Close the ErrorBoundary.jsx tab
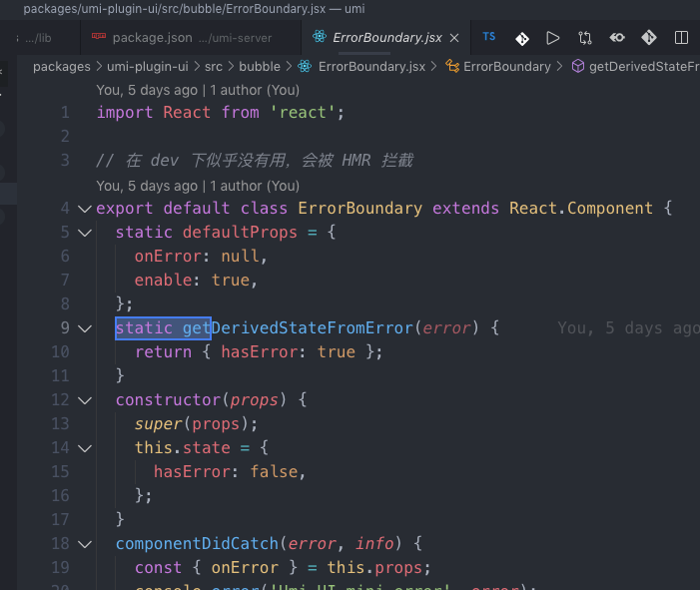This screenshot has width=700, height=590. (x=454, y=38)
